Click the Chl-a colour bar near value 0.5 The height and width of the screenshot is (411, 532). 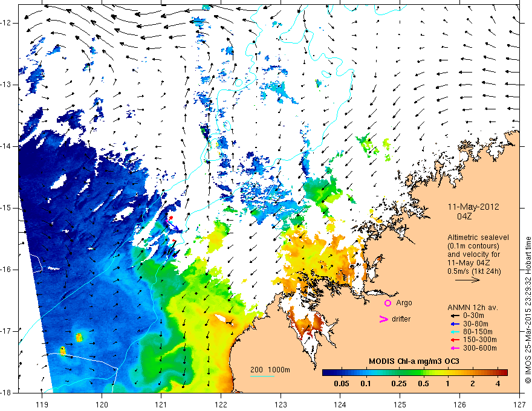point(423,373)
